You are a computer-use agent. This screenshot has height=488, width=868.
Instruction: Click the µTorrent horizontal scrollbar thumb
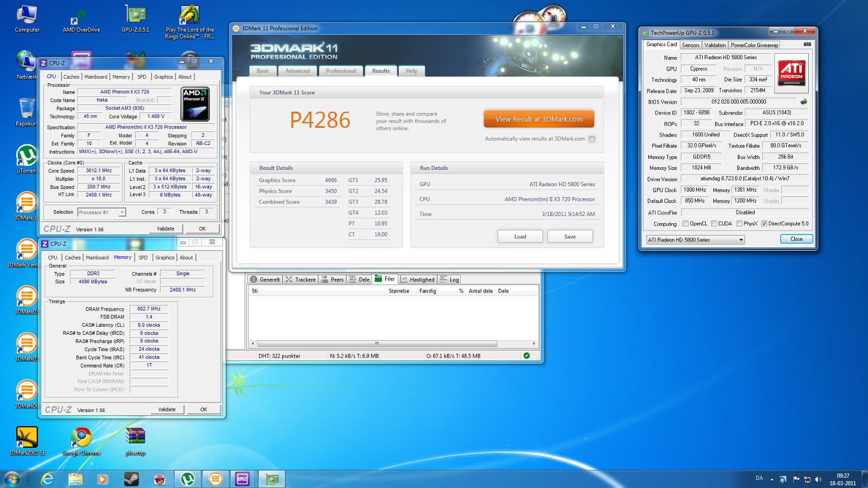[377, 344]
